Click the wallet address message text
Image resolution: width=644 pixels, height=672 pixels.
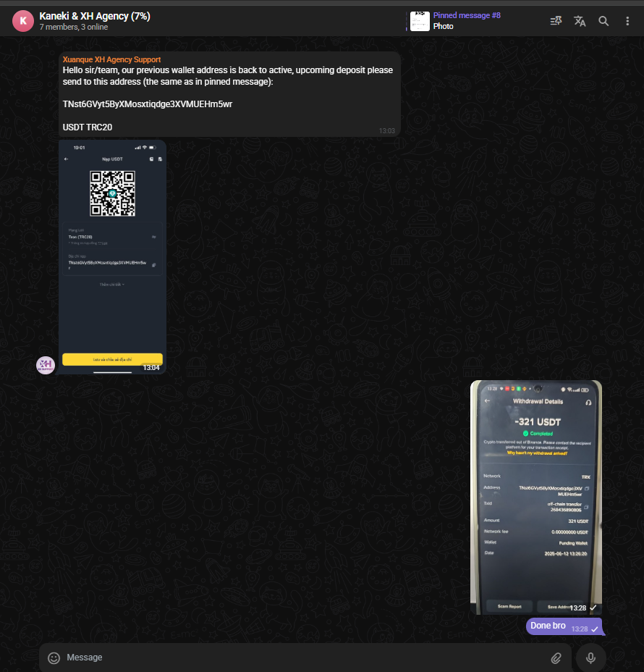[x=148, y=104]
